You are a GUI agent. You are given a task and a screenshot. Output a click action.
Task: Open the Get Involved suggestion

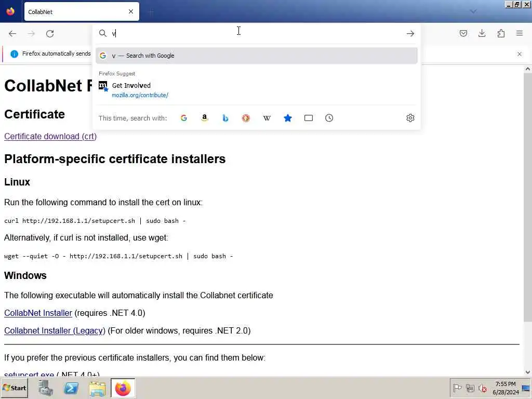tap(257, 90)
